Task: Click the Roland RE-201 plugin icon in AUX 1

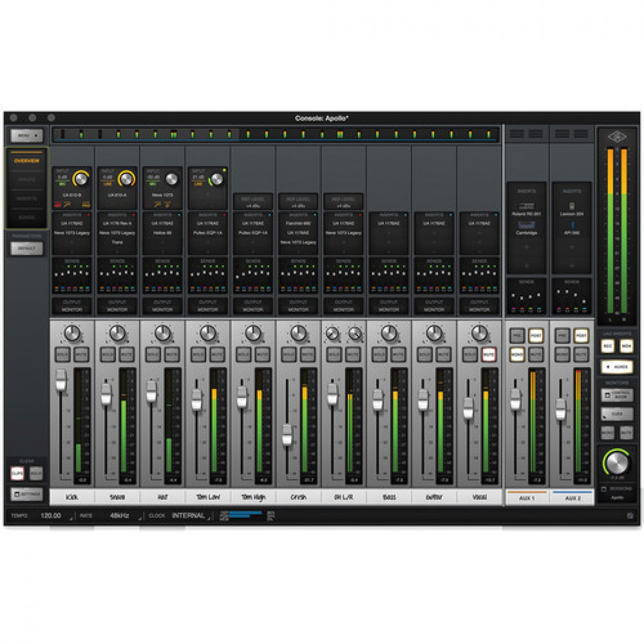Action: pyautogui.click(x=526, y=206)
